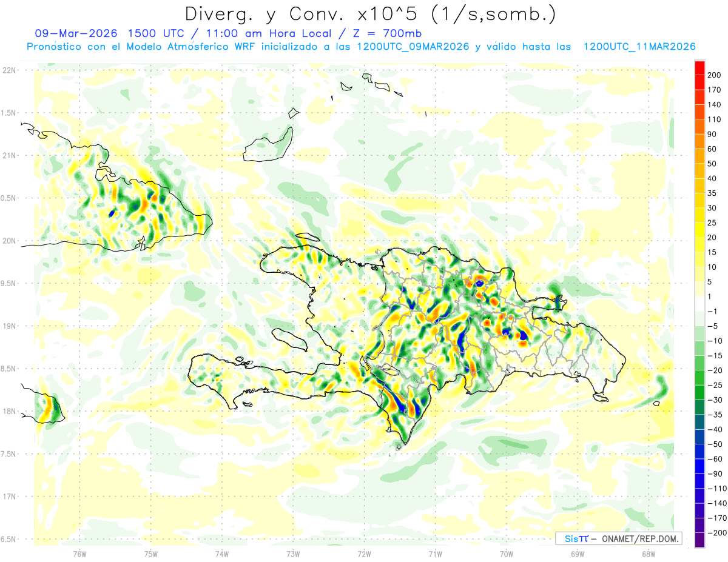
Task: Click the '-10' color scale value
Action: click(x=715, y=341)
